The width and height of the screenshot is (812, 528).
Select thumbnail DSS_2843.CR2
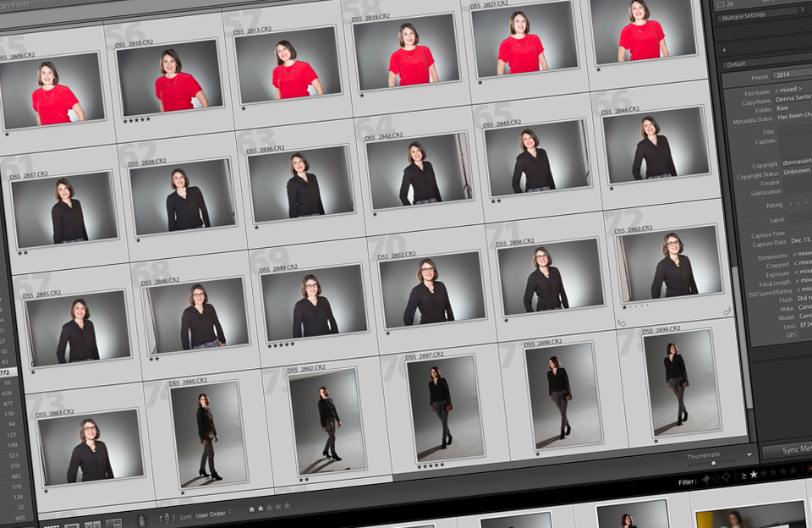click(536, 158)
